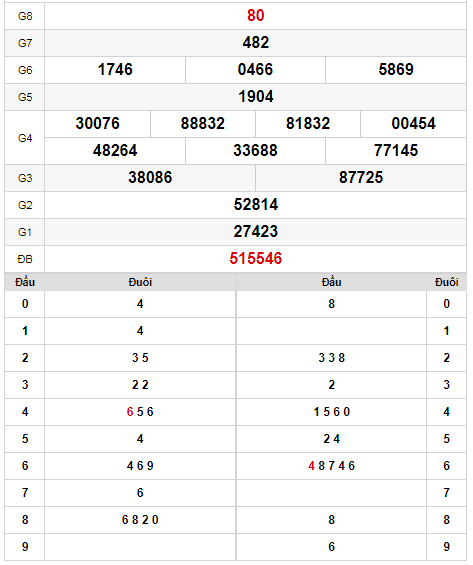Click the G8 prize number 80
The height and width of the screenshot is (565, 473).
click(255, 15)
